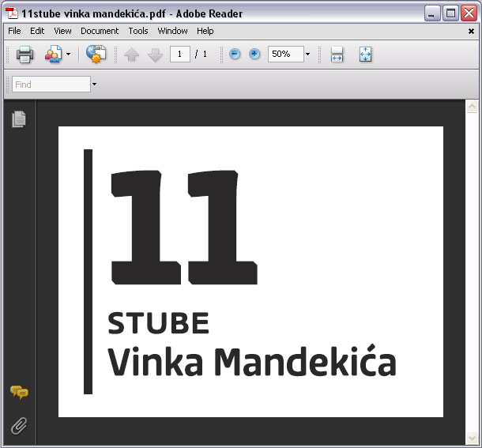Close the document with menu bar X

471,31
